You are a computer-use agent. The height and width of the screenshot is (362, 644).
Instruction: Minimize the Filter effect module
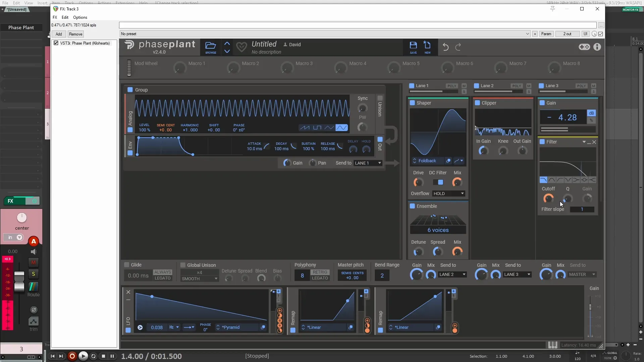(x=589, y=142)
